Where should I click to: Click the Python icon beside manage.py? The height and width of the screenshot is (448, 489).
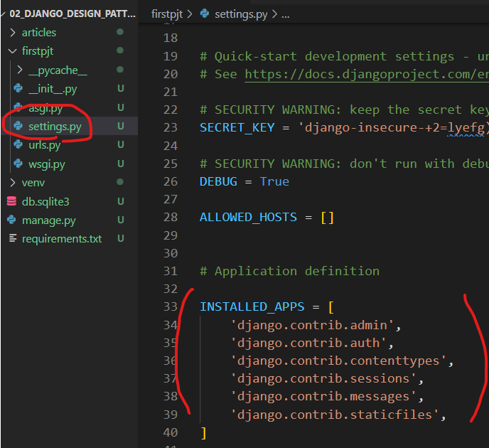click(x=11, y=220)
